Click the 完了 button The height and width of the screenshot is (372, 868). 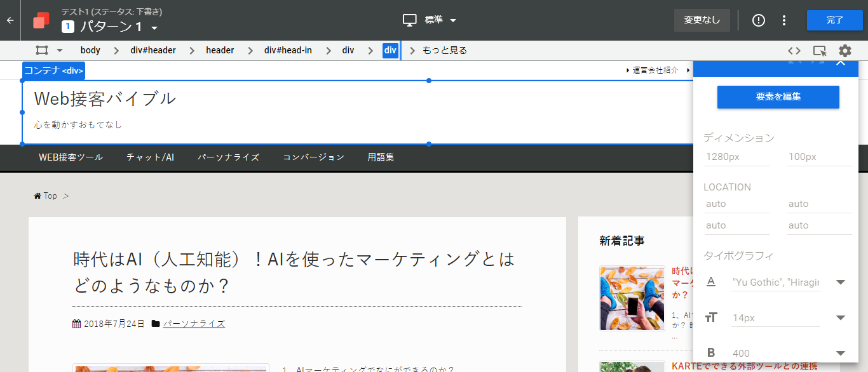835,20
